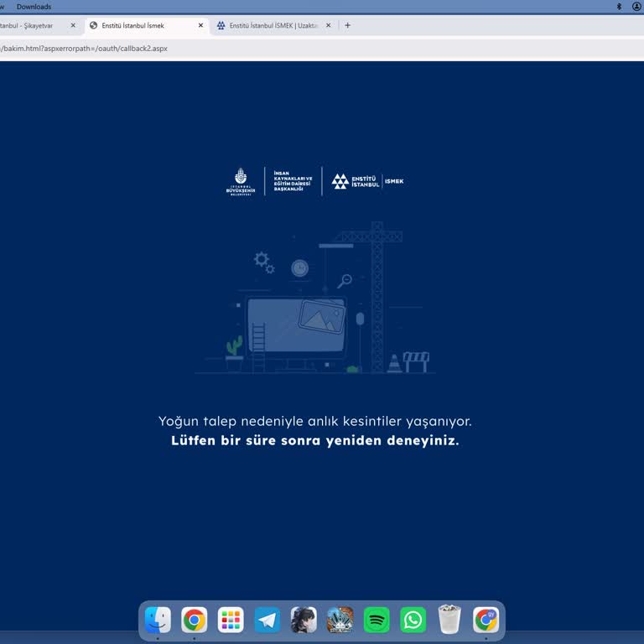Close the Şikayetvar tab
Viewport: 644px width, 644px height.
[x=73, y=25]
